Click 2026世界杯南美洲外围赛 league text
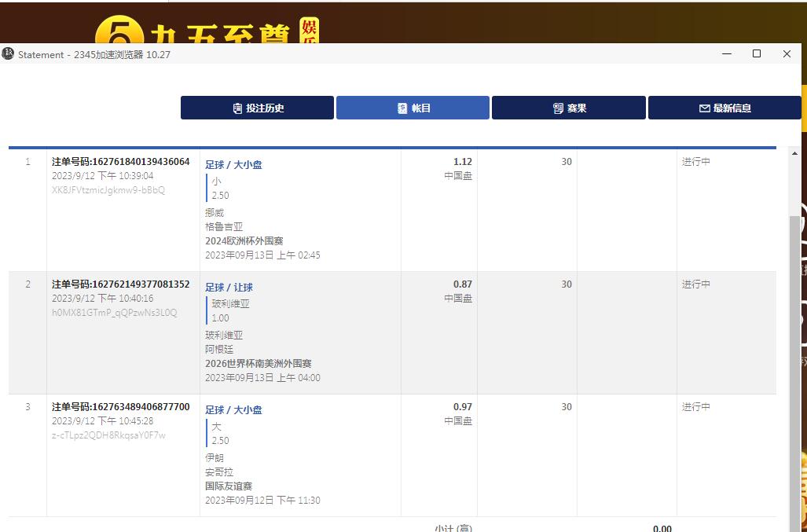Viewport: 807px width, 532px height. (259, 363)
